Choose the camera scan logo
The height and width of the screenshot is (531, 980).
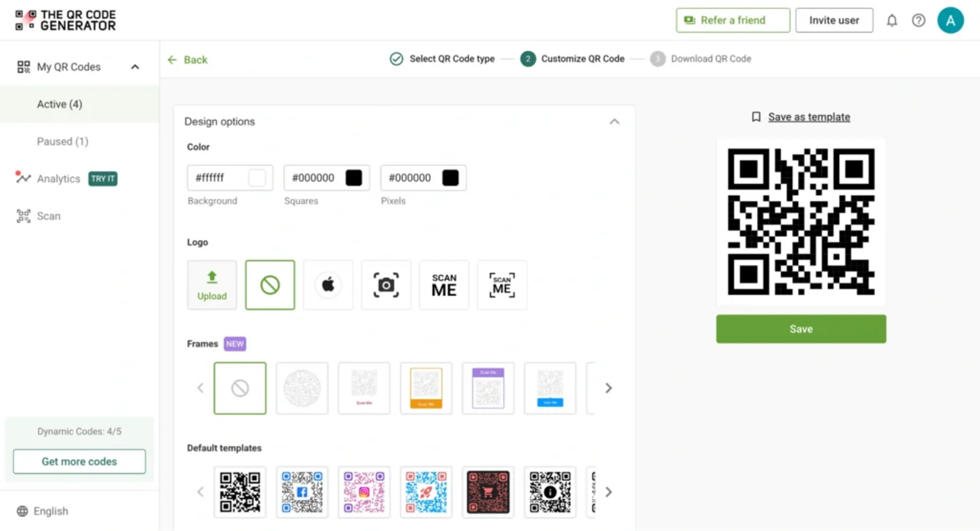pyautogui.click(x=386, y=285)
